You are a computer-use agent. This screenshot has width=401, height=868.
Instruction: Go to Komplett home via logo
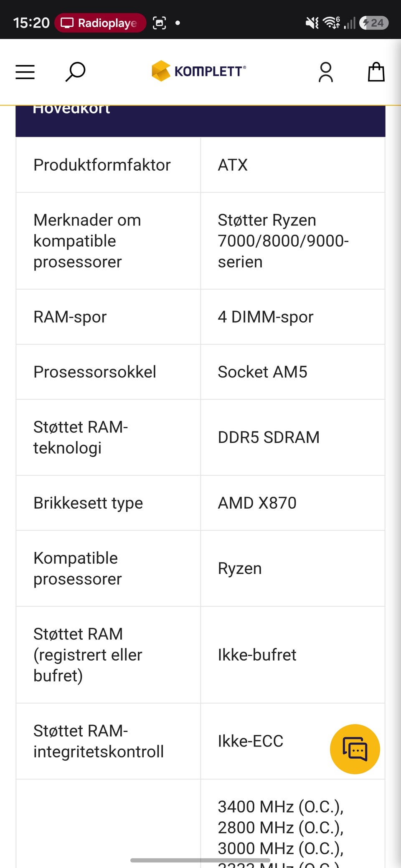pos(199,71)
